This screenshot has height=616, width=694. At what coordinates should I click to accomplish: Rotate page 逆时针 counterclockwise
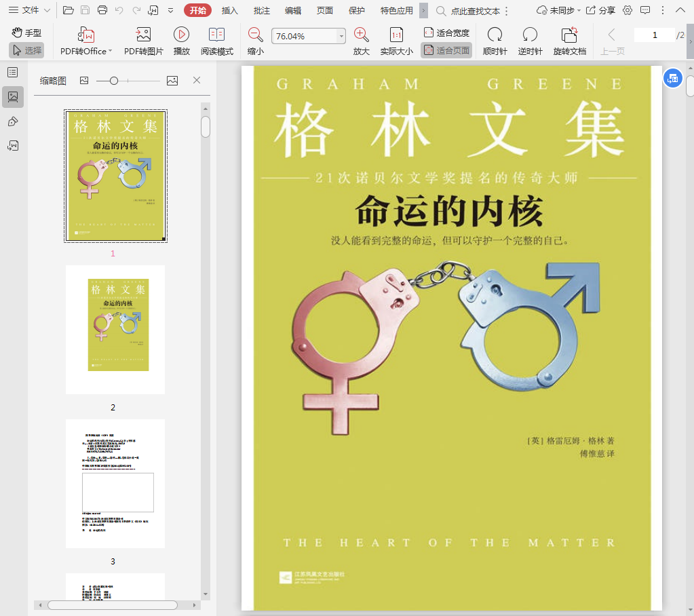531,41
